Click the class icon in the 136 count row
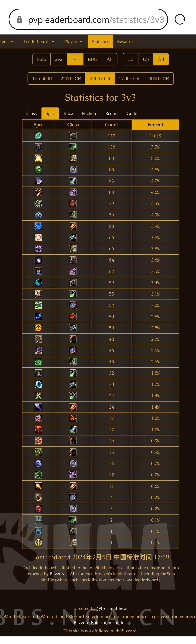196x644 pixels. 73,147
